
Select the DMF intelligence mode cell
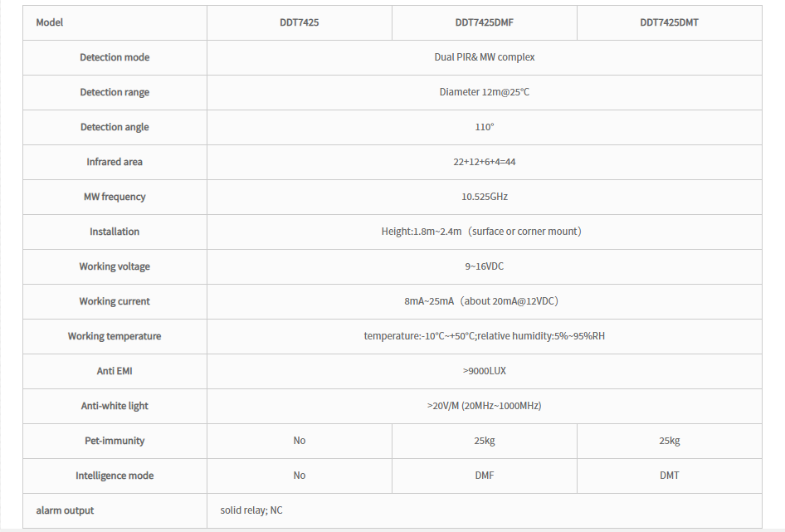[x=484, y=476]
